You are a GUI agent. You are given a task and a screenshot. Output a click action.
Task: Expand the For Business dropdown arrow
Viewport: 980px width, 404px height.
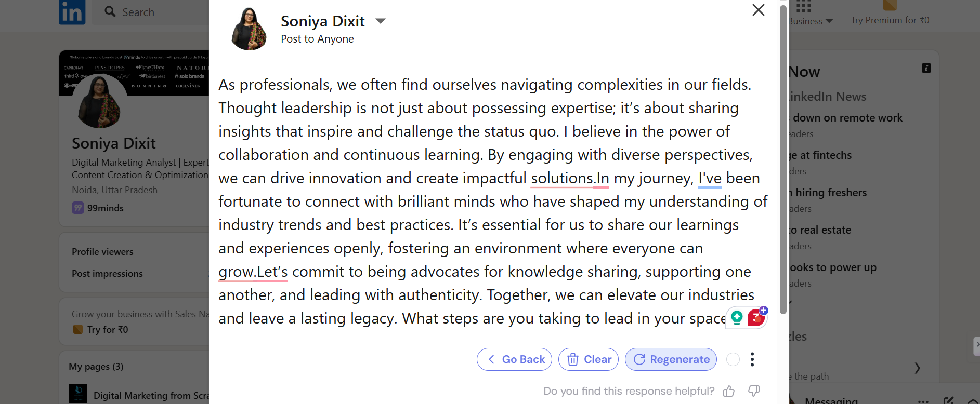829,21
